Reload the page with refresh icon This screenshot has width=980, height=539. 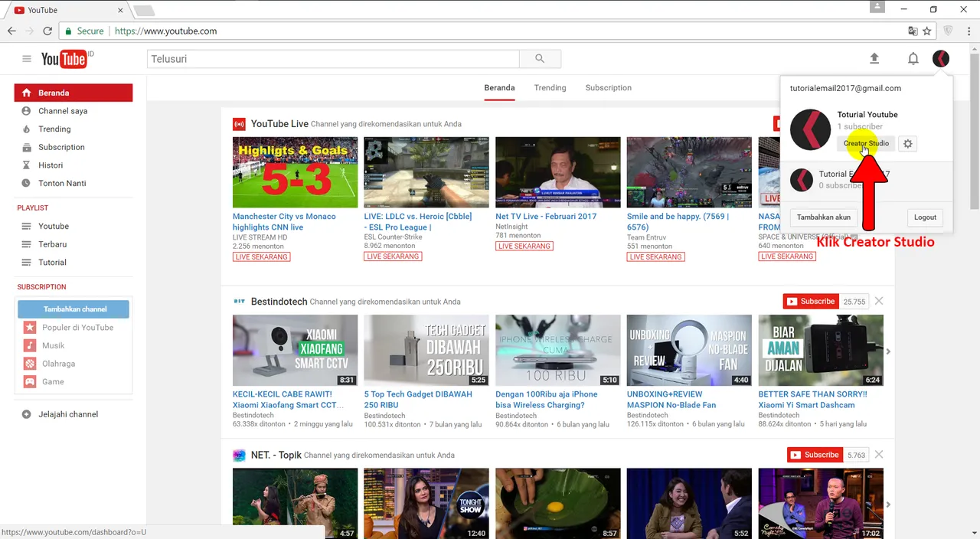click(x=47, y=31)
